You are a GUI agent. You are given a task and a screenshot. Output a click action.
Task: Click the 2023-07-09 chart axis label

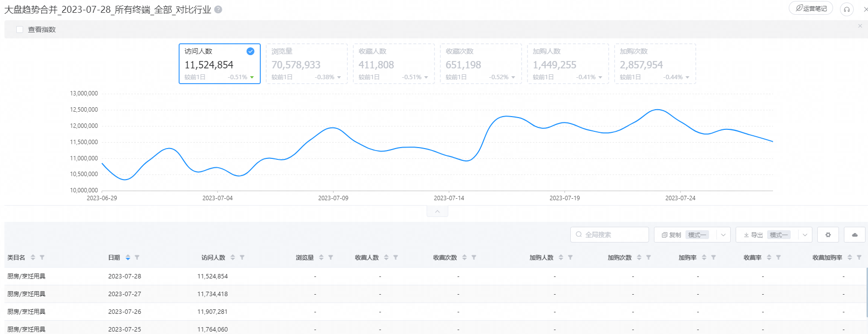click(333, 198)
